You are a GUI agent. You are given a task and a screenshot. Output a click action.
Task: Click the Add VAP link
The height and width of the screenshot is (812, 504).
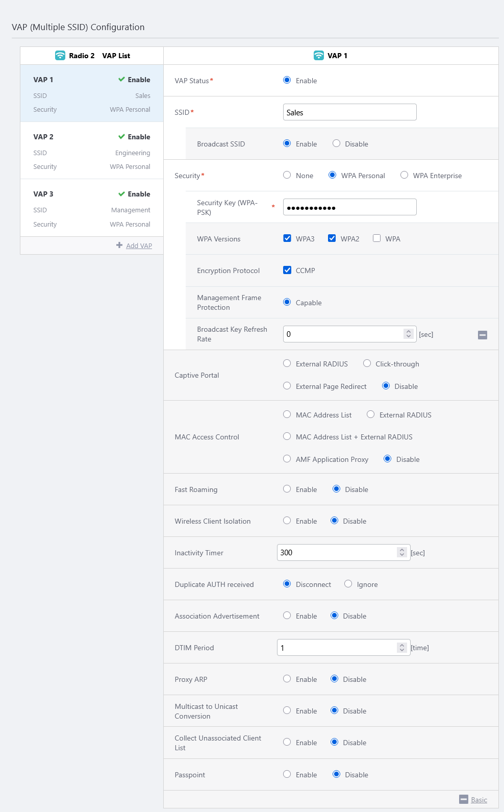pyautogui.click(x=139, y=245)
